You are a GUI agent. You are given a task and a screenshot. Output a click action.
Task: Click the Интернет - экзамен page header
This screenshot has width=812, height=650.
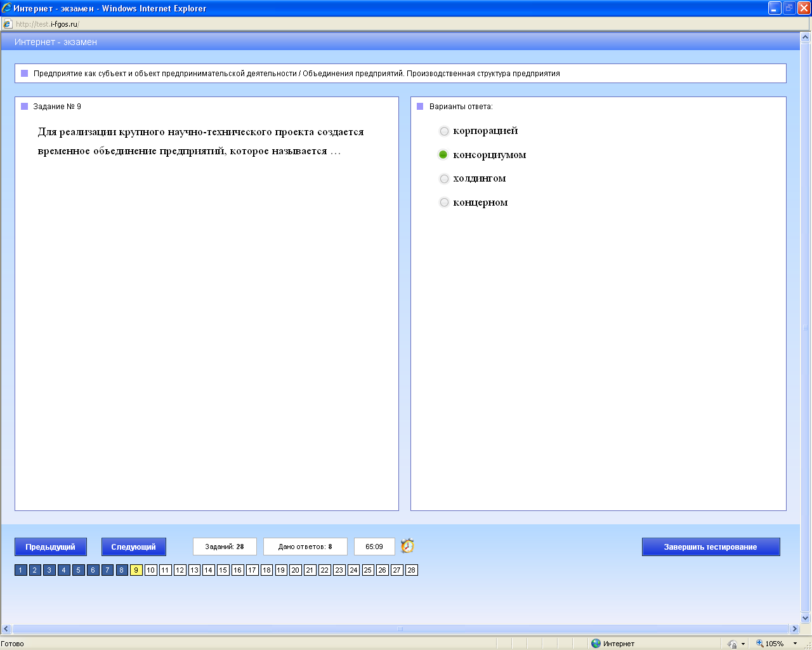tap(56, 42)
